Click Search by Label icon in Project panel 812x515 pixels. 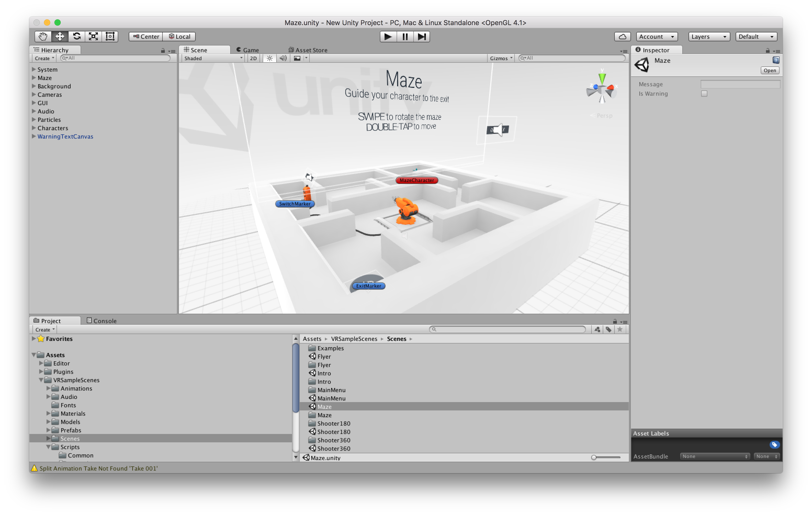click(608, 329)
